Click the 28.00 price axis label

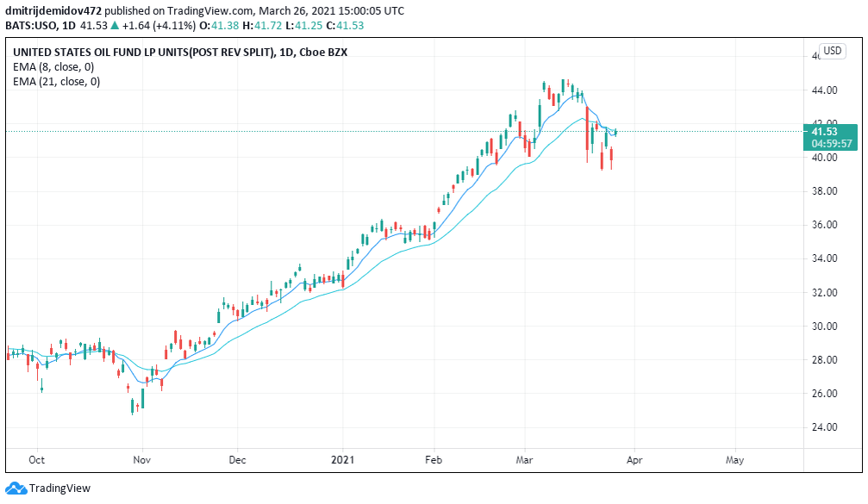coord(824,359)
